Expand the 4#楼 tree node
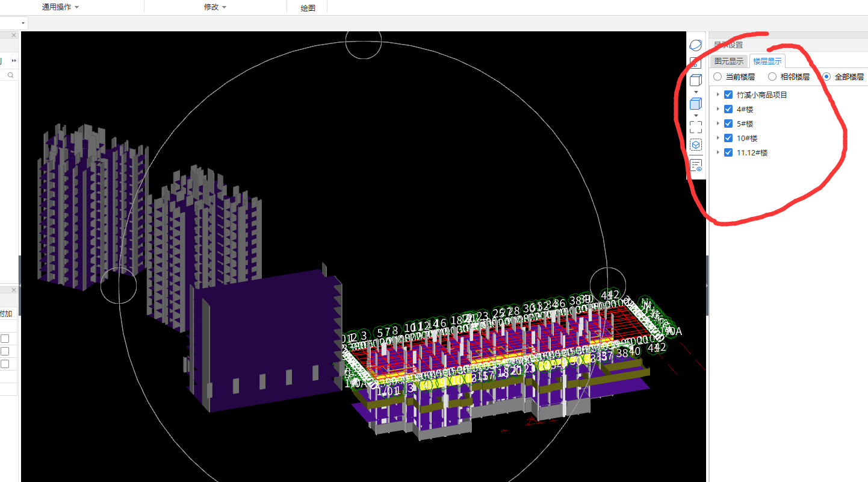The width and height of the screenshot is (868, 482). pos(718,109)
